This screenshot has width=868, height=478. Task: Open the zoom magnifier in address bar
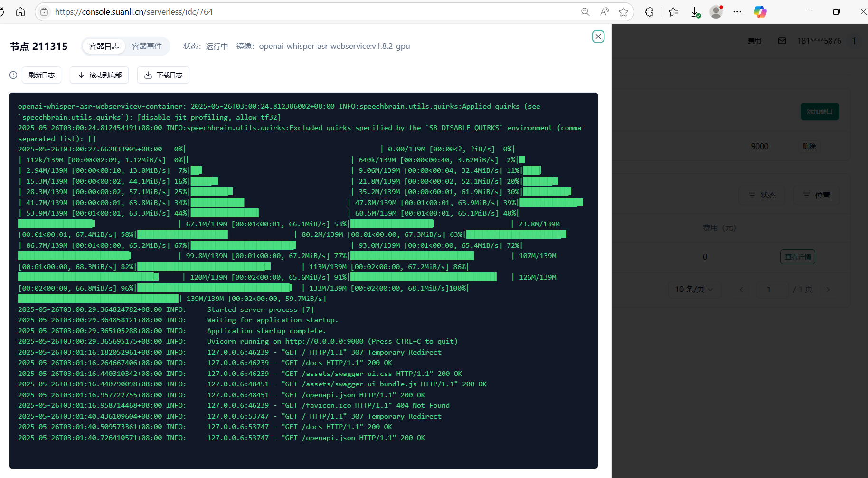tap(585, 12)
